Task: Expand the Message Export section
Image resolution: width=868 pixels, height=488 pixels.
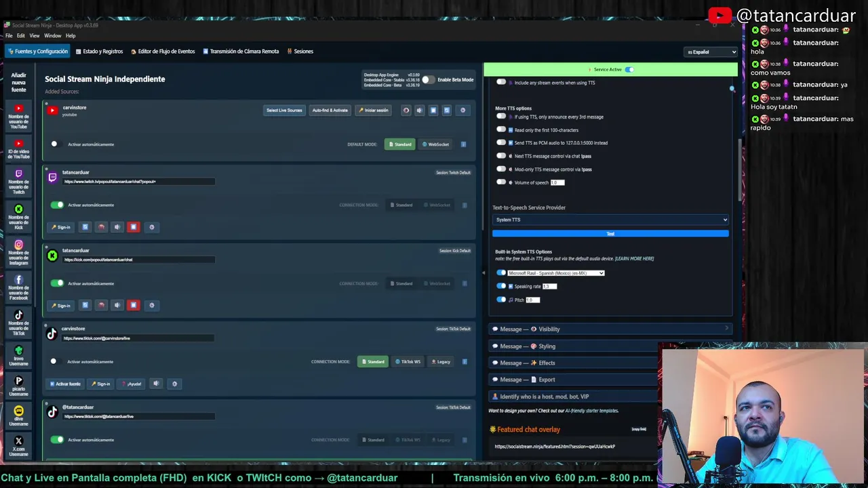Action: 573,380
